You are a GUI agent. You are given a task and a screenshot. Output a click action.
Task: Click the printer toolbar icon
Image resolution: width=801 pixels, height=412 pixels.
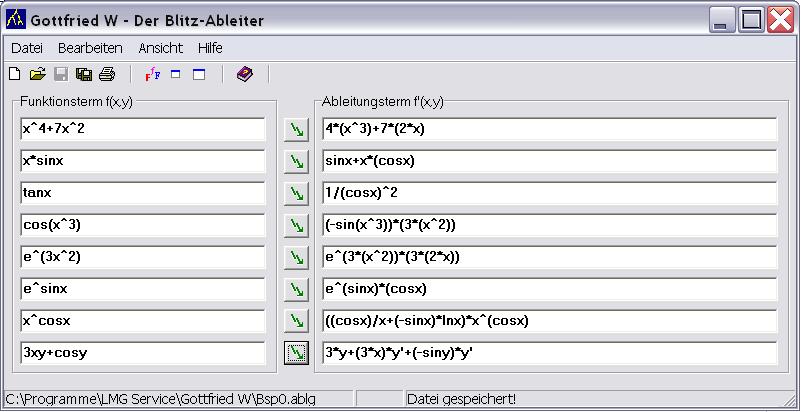(x=107, y=74)
